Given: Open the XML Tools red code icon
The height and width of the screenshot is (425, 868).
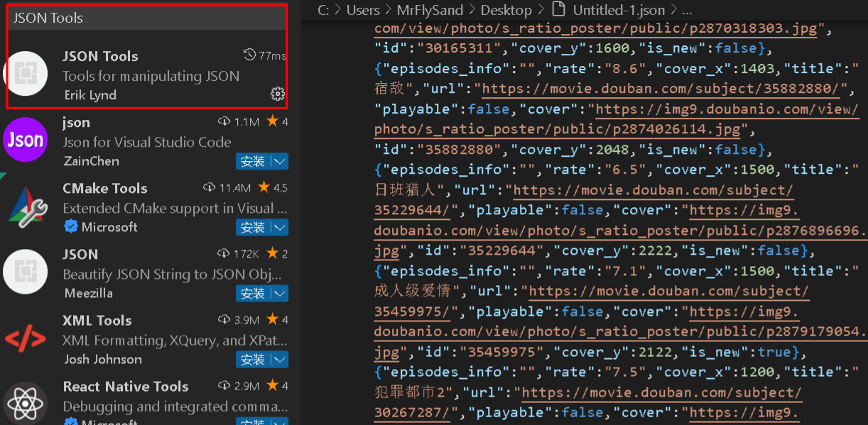Looking at the screenshot, I should pyautogui.click(x=26, y=338).
